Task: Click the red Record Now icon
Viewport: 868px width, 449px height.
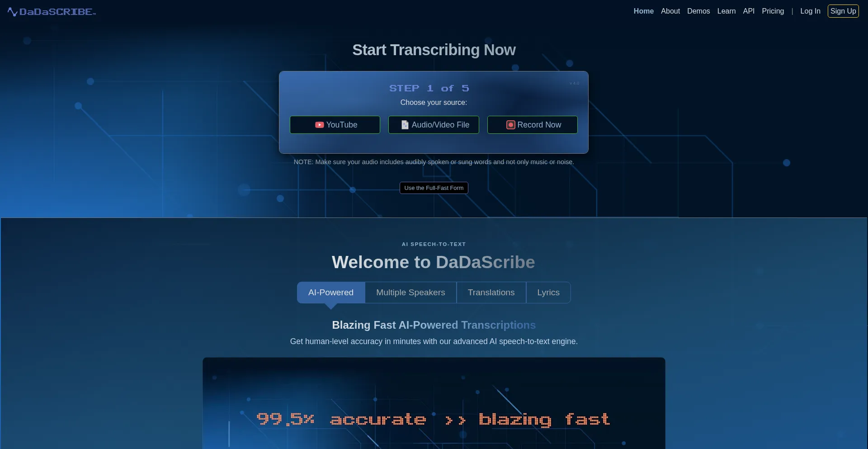Action: click(510, 125)
